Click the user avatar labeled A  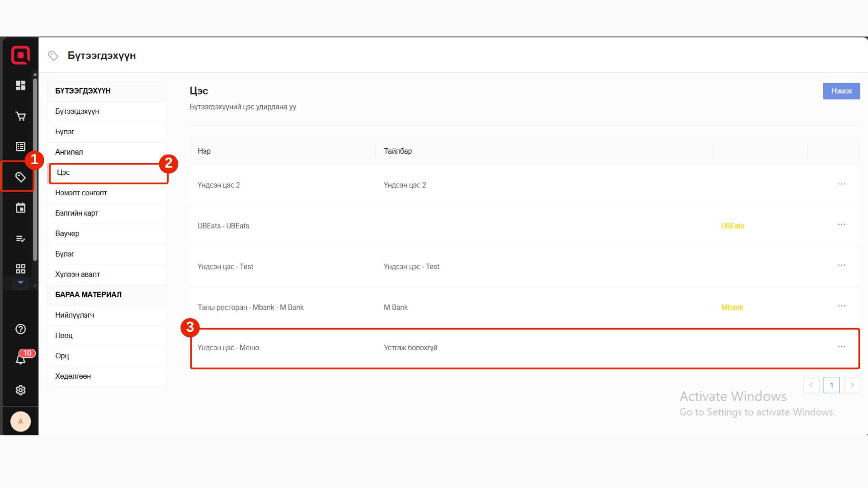[20, 421]
